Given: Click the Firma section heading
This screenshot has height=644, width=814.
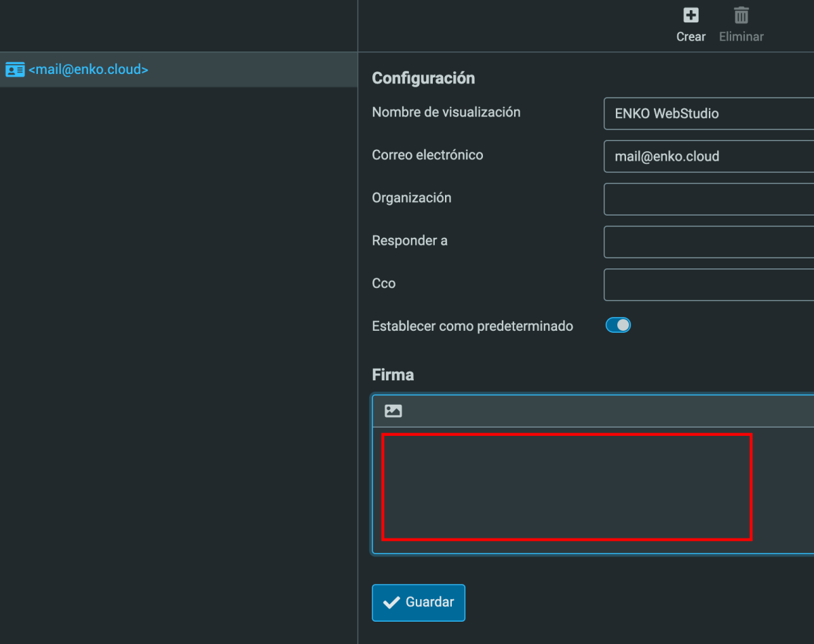Looking at the screenshot, I should coord(393,375).
